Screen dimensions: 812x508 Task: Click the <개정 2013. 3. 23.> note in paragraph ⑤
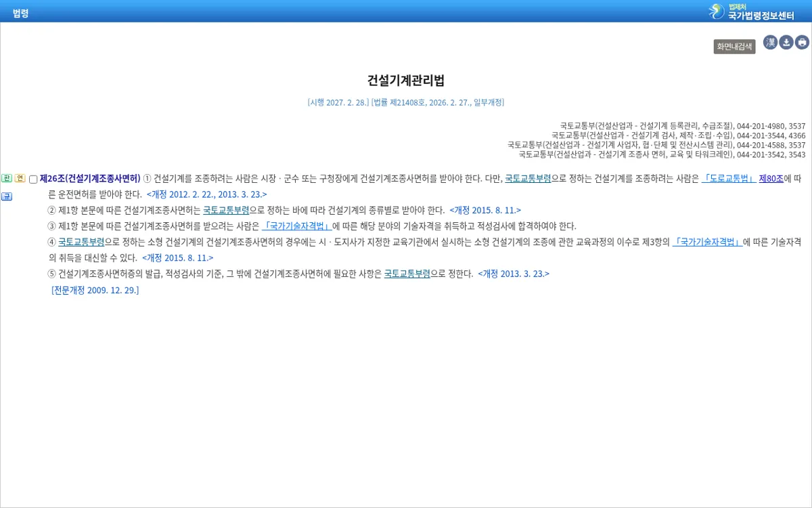pos(514,274)
